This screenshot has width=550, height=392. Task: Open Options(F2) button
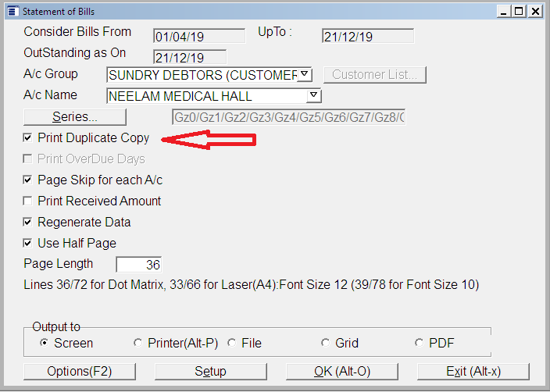[x=80, y=372]
